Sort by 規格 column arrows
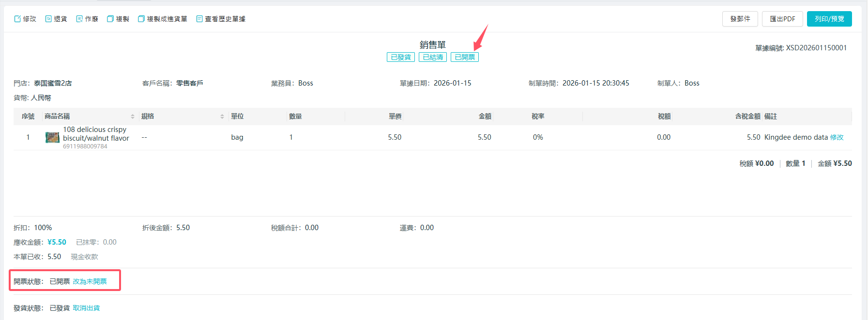 tap(222, 116)
